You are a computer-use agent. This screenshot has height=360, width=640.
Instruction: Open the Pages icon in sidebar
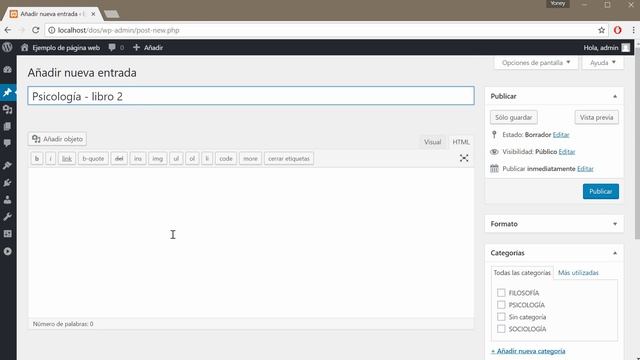click(x=7, y=127)
